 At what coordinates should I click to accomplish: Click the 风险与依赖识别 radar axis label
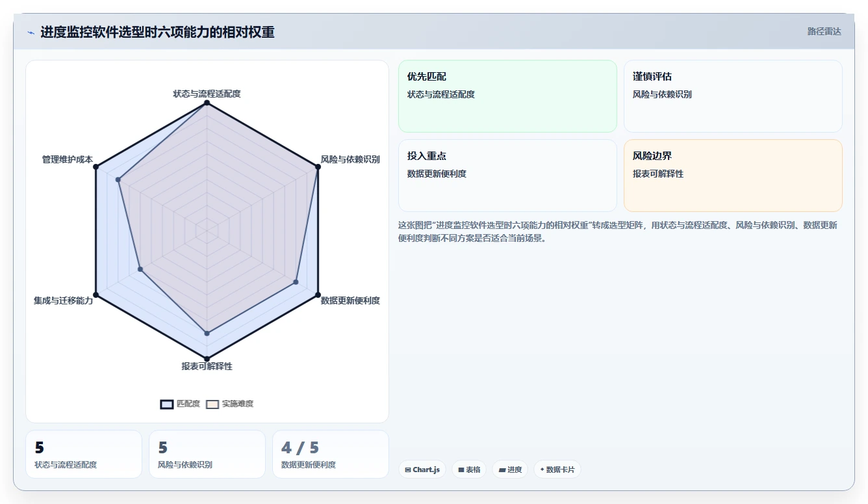(350, 159)
